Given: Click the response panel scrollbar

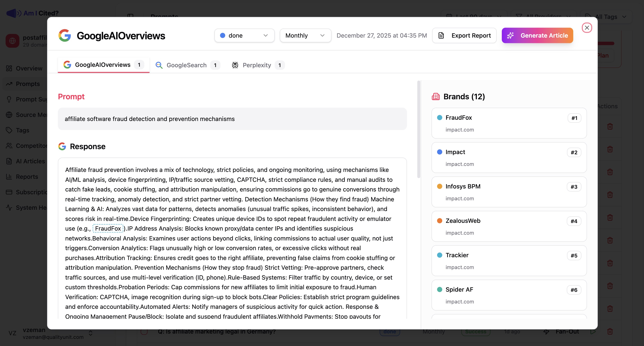Looking at the screenshot, I should [x=418, y=127].
